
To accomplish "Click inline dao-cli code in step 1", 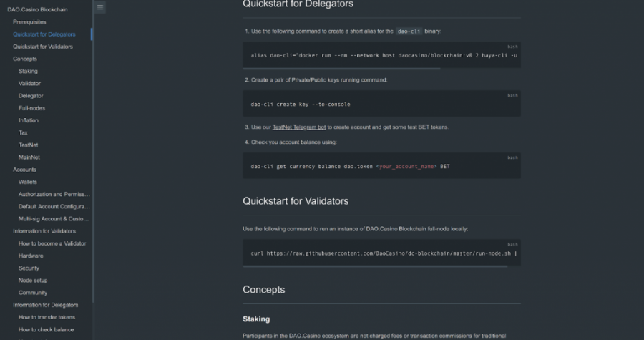I will (x=409, y=31).
